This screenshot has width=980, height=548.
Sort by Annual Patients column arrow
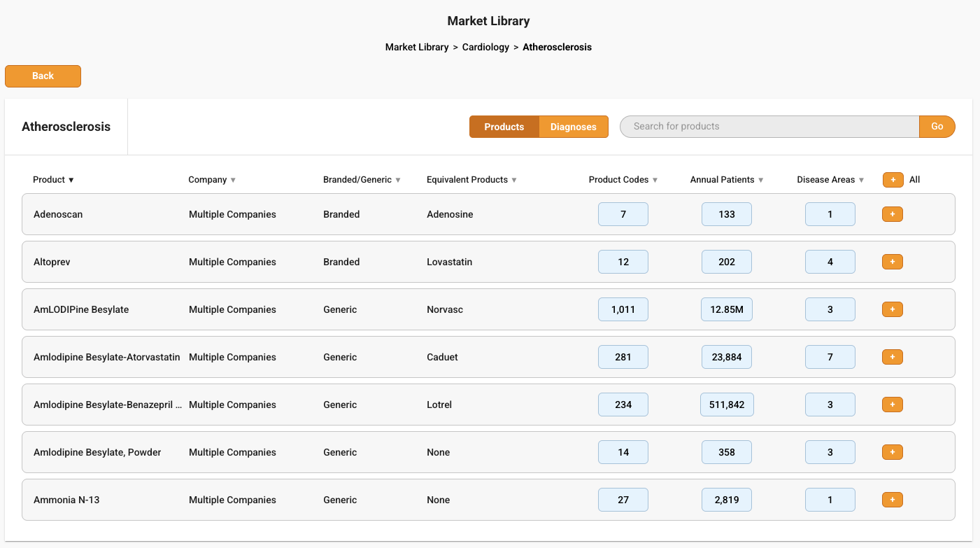coord(761,181)
